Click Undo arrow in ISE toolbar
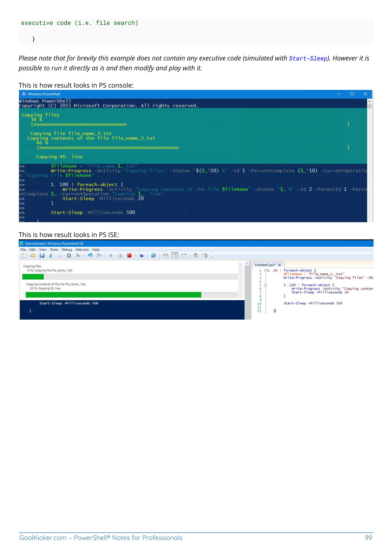The height and width of the screenshot is (555, 392). coord(90,255)
